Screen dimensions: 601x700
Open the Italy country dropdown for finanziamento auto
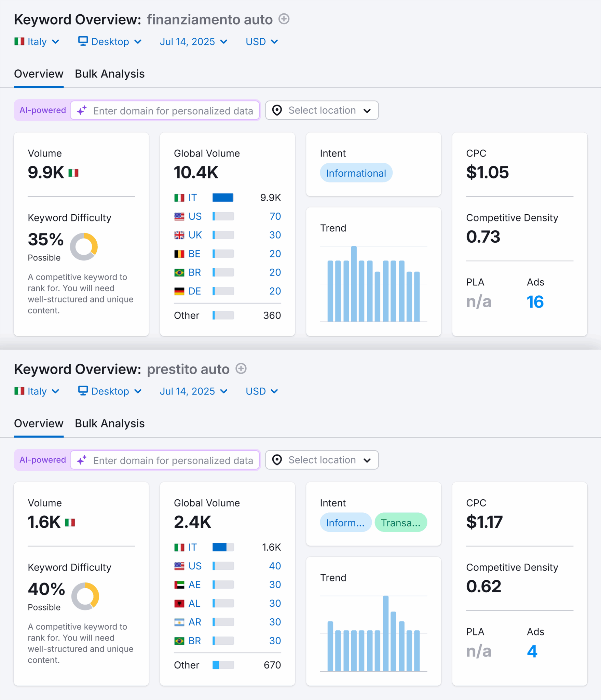[x=37, y=42]
